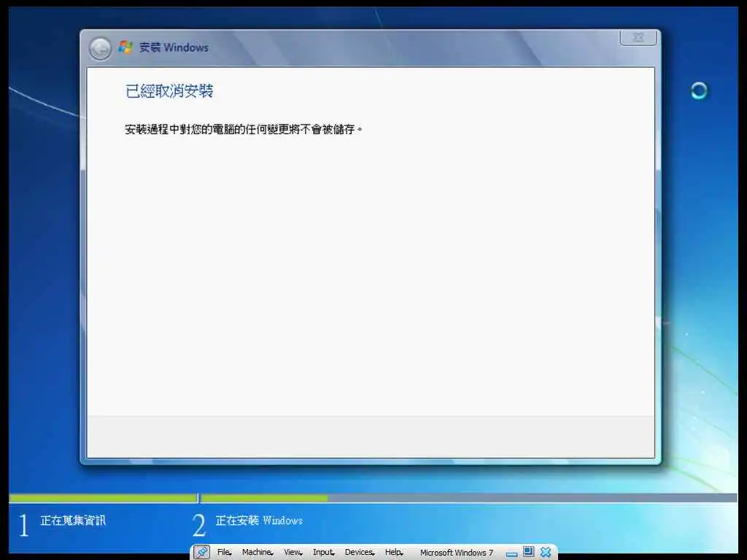Close the 安裝 Windows dialog
This screenshot has height=560, width=747.
638,38
